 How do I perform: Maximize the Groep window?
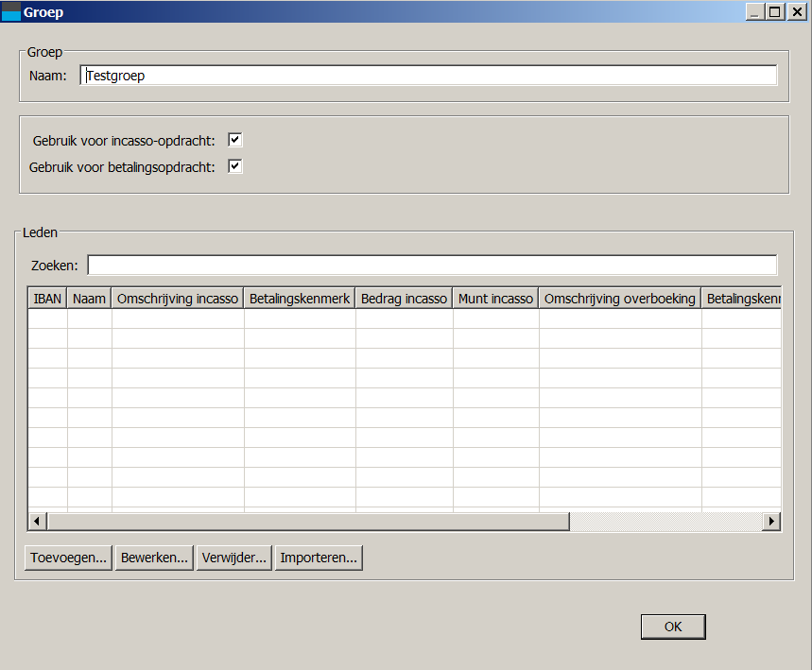coord(775,12)
